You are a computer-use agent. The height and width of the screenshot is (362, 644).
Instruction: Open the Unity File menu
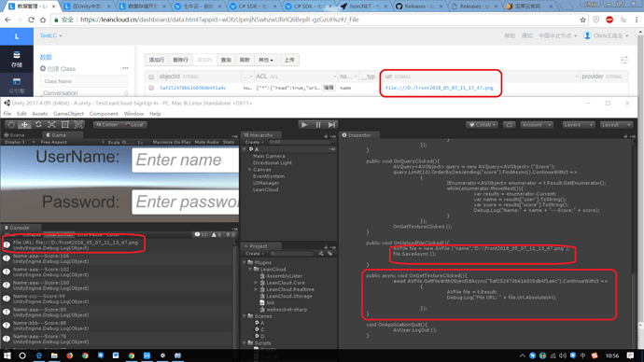[x=7, y=114]
